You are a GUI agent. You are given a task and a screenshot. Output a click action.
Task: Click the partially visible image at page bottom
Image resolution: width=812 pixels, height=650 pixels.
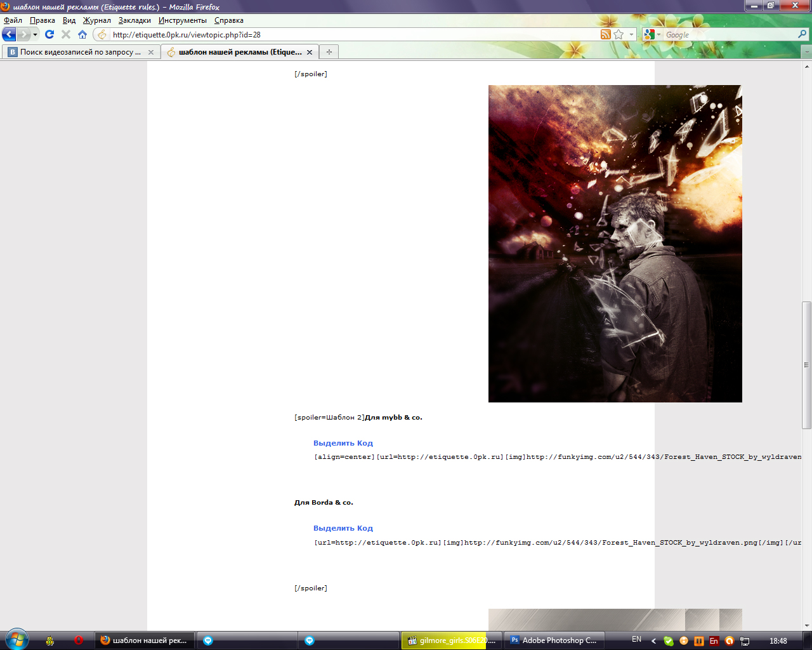(615, 620)
